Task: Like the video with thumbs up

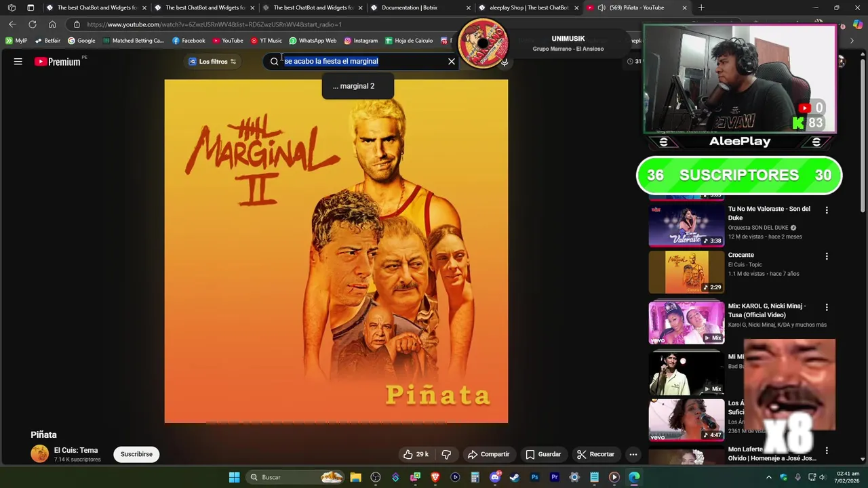Action: pos(416,454)
